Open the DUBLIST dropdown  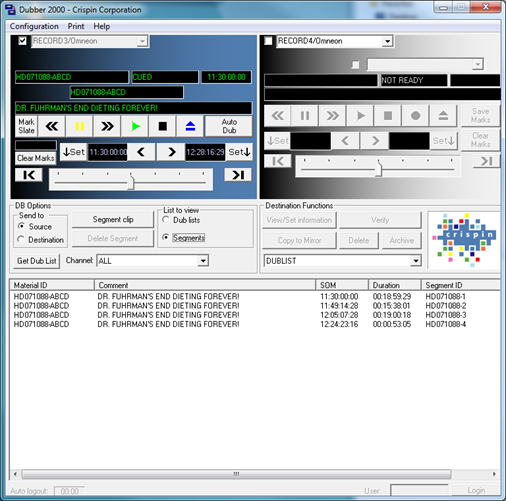(416, 261)
